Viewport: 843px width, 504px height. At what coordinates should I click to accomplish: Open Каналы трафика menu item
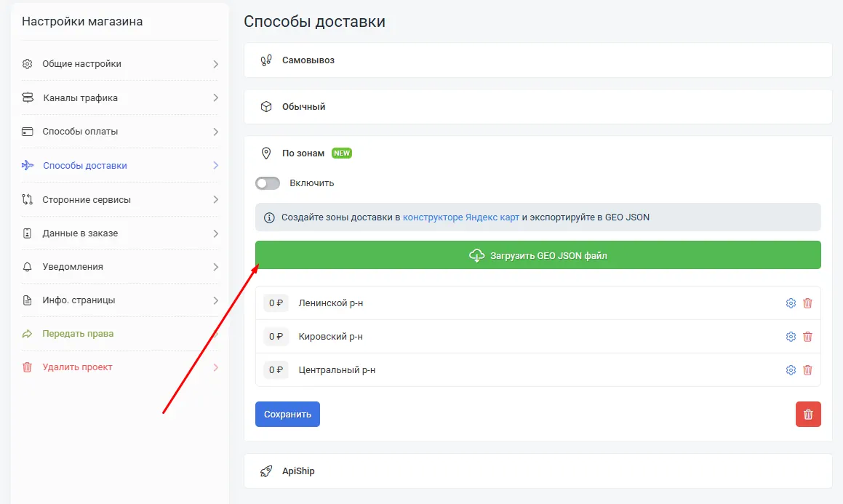pos(80,98)
